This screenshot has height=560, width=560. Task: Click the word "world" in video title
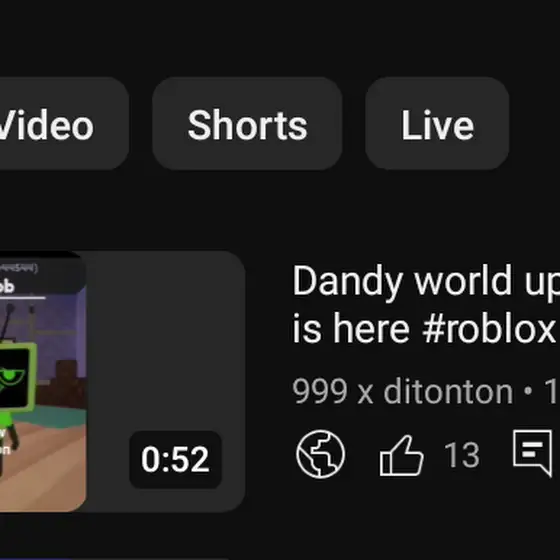(463, 281)
